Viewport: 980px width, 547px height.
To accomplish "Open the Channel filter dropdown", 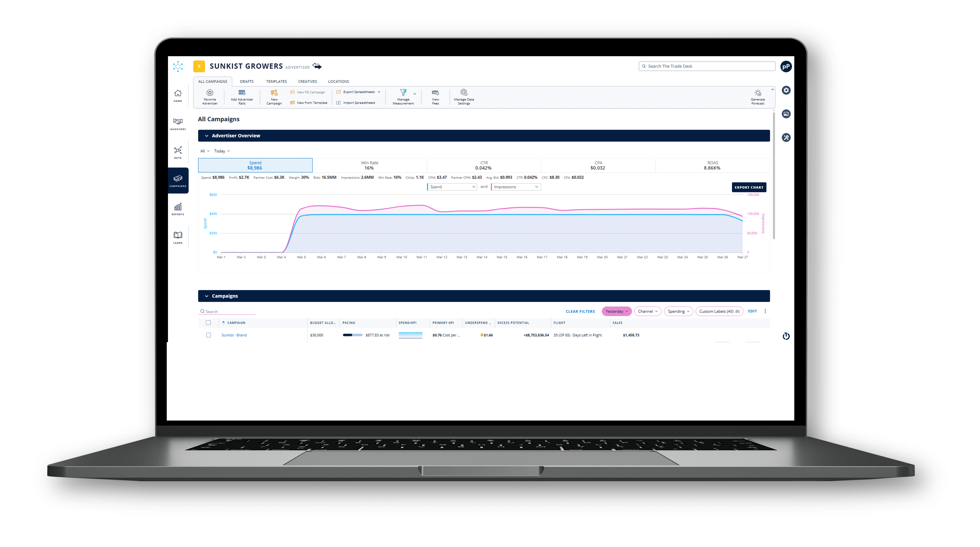I will 648,311.
